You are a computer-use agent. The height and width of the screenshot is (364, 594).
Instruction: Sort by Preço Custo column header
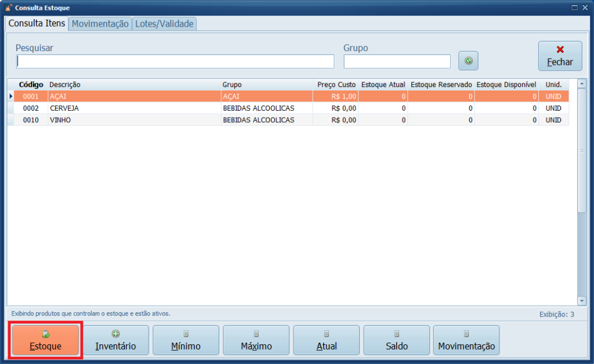click(336, 85)
